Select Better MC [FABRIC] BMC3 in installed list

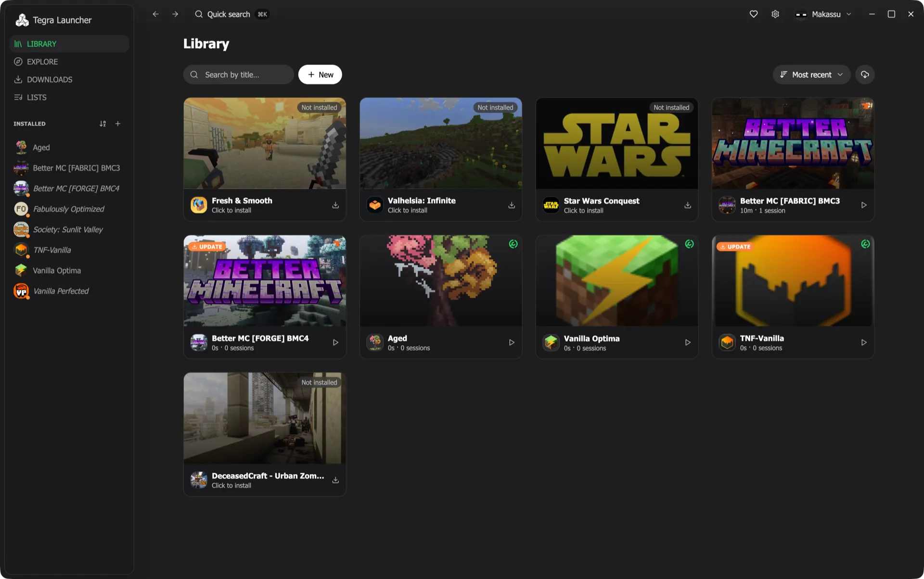[69, 168]
